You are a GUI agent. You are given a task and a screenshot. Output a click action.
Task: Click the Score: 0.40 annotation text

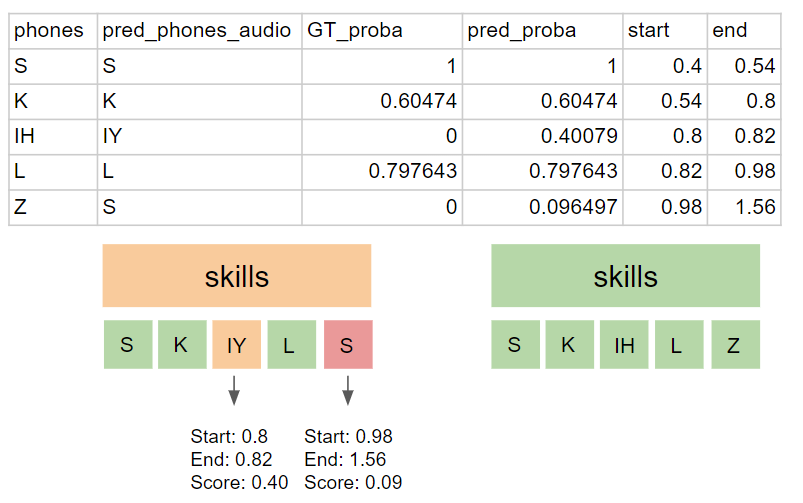click(239, 483)
